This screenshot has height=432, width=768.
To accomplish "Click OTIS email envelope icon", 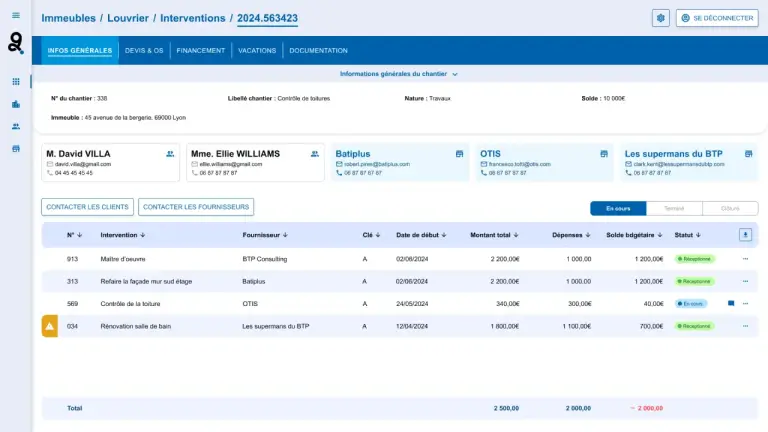I will [x=483, y=164].
